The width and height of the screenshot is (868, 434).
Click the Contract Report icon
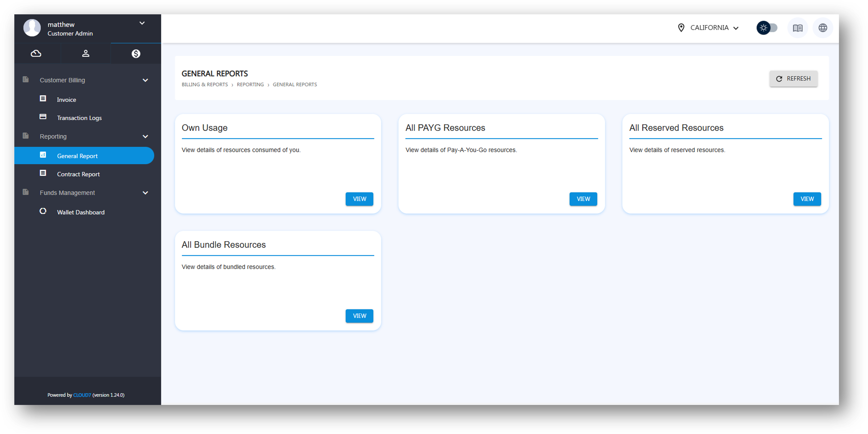point(43,173)
